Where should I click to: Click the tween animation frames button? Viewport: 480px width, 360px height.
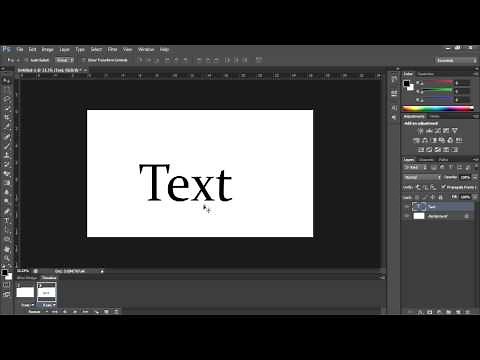click(x=96, y=312)
